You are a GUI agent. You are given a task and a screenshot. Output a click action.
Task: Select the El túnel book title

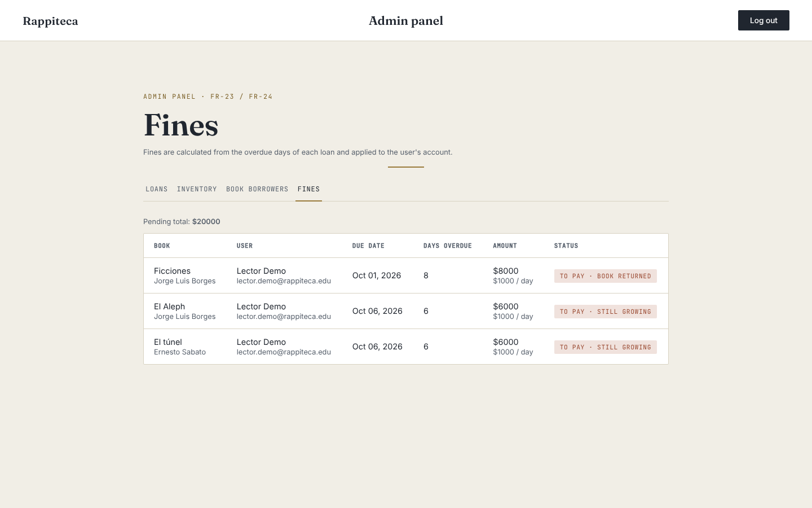pos(168,342)
